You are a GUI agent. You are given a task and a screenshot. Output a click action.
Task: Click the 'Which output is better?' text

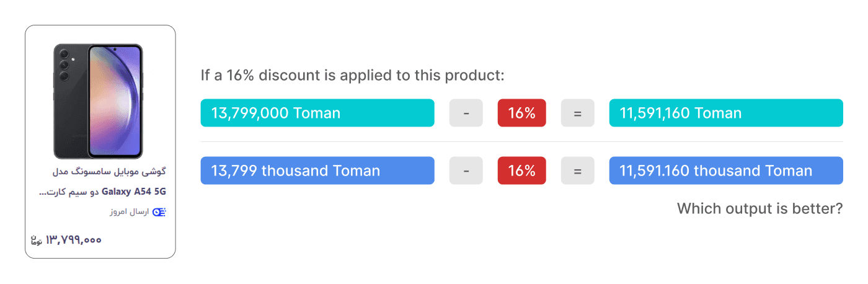coord(760,208)
